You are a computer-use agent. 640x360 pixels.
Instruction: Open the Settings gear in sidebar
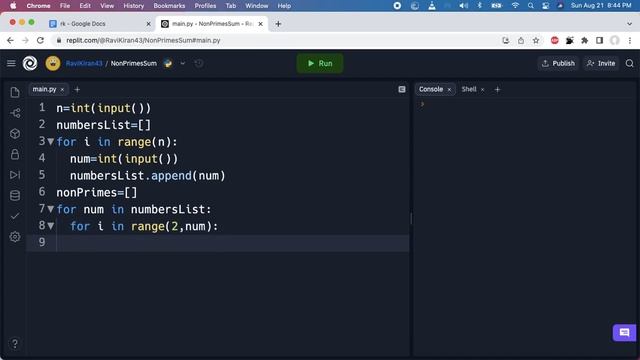[x=15, y=237]
